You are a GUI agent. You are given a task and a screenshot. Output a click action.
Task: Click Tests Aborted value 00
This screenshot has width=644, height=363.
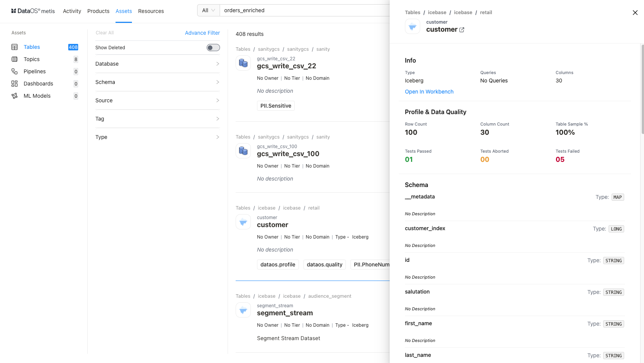tap(485, 160)
